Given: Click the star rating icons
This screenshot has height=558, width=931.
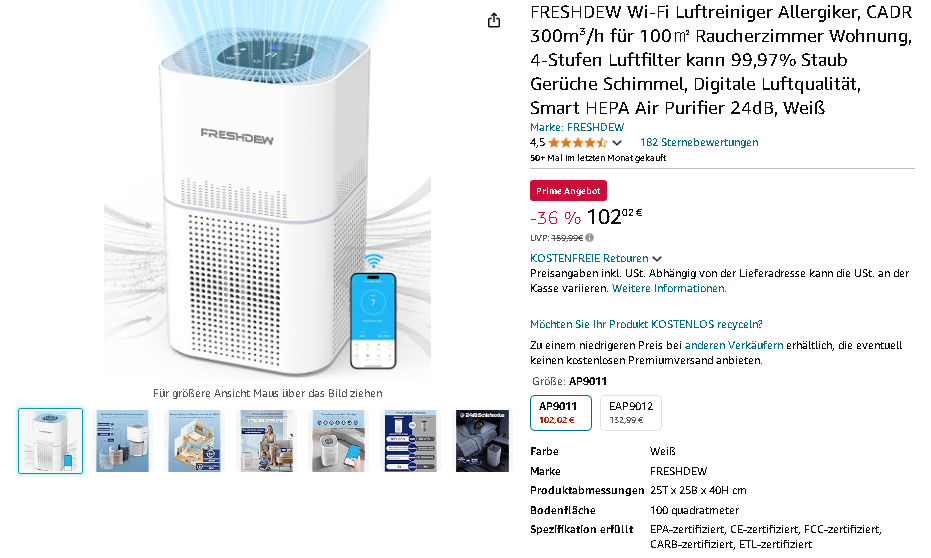Looking at the screenshot, I should click(x=577, y=142).
